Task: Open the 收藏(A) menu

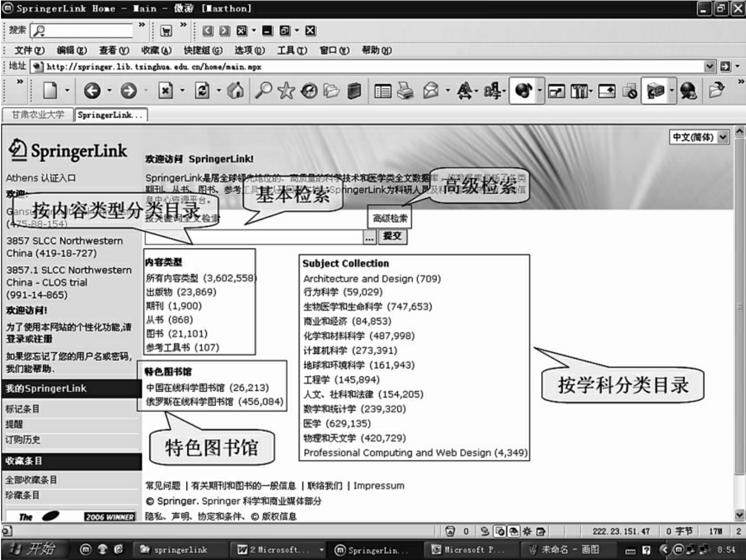Action: point(157,50)
